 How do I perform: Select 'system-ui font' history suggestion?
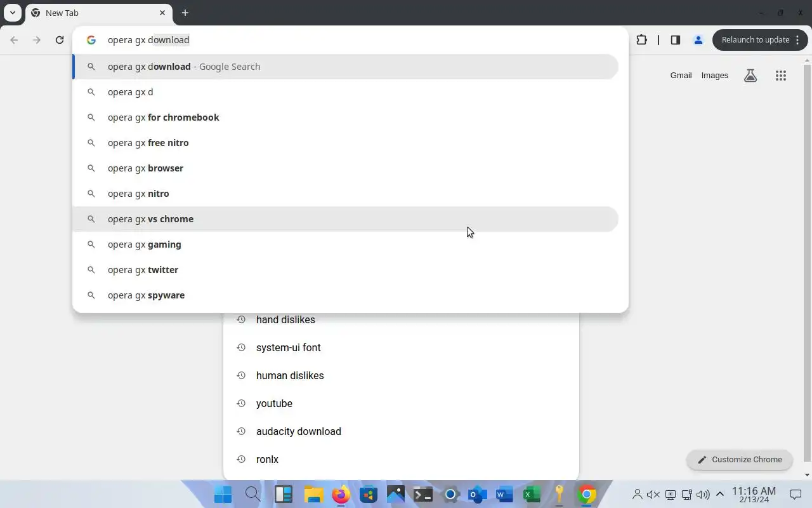tap(401, 348)
